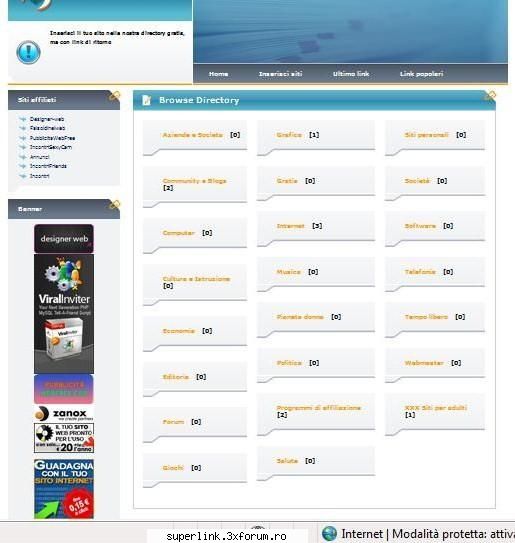Click the blue exclamation info icon
This screenshot has height=543, width=515.
click(x=28, y=52)
